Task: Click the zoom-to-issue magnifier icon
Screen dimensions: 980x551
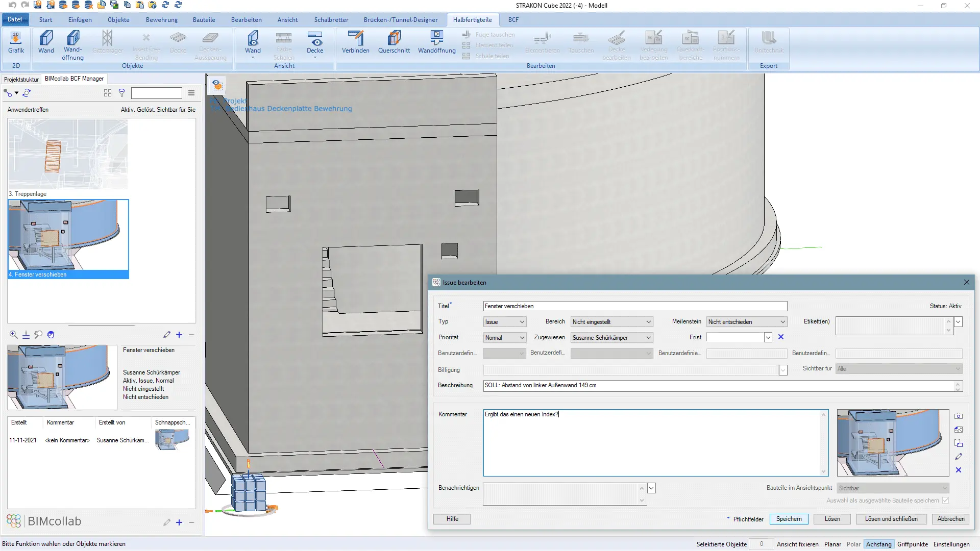Action: pos(13,335)
